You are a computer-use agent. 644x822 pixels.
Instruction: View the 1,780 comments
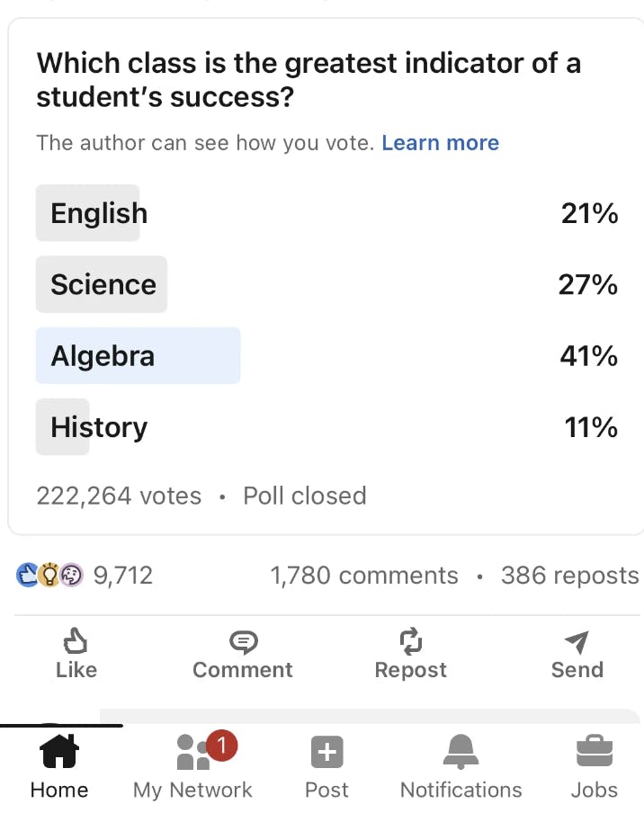364,576
